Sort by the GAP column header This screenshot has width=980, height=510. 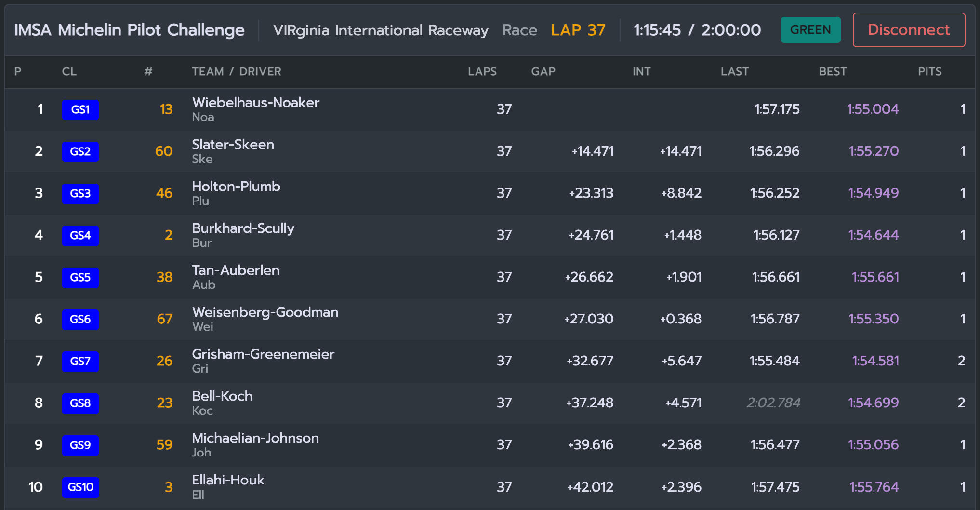tap(543, 71)
